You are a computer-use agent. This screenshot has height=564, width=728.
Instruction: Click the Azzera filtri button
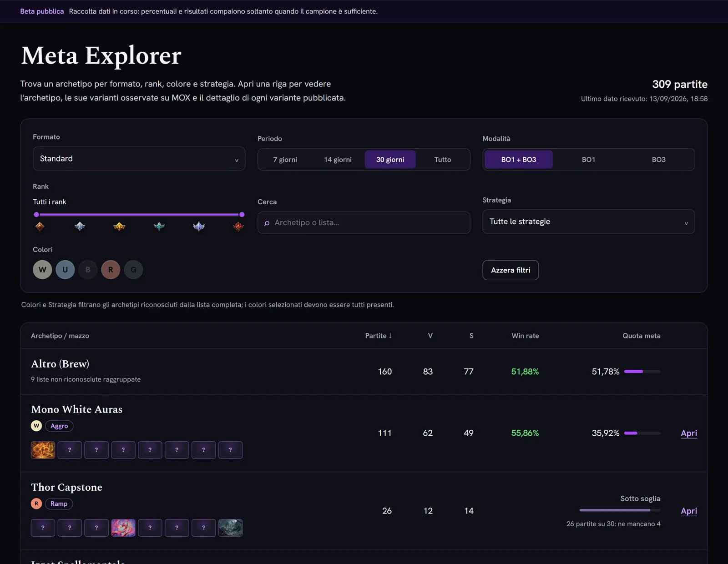(511, 270)
